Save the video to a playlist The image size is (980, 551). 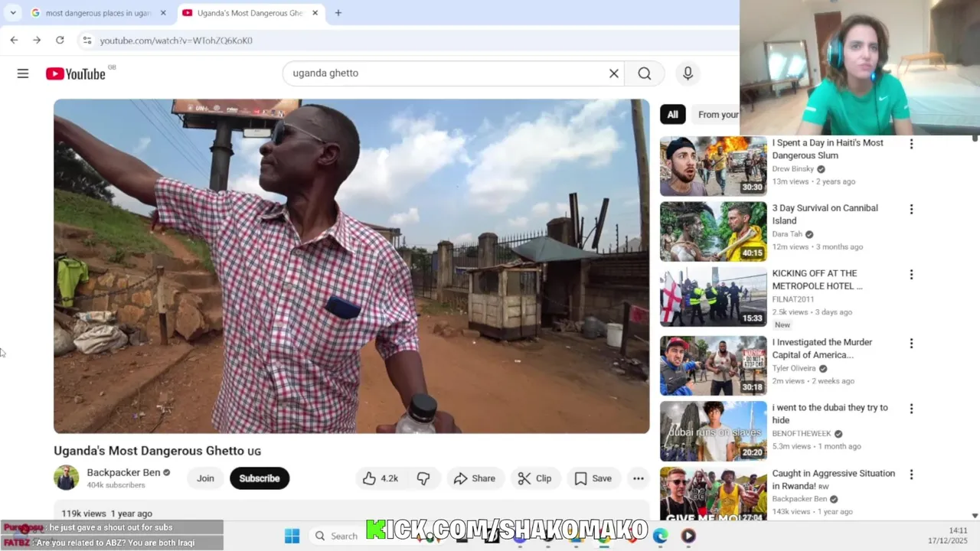593,478
